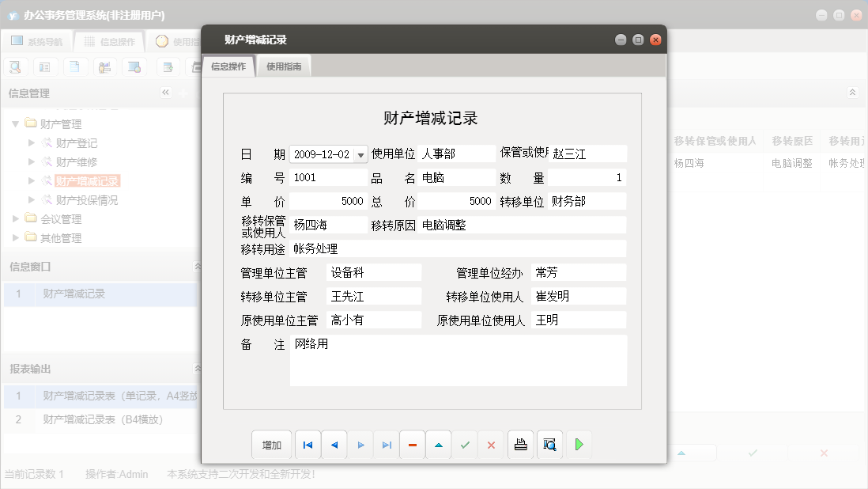Image resolution: width=868 pixels, height=489 pixels.
Task: Cancel editing with the red X icon
Action: pyautogui.click(x=491, y=444)
